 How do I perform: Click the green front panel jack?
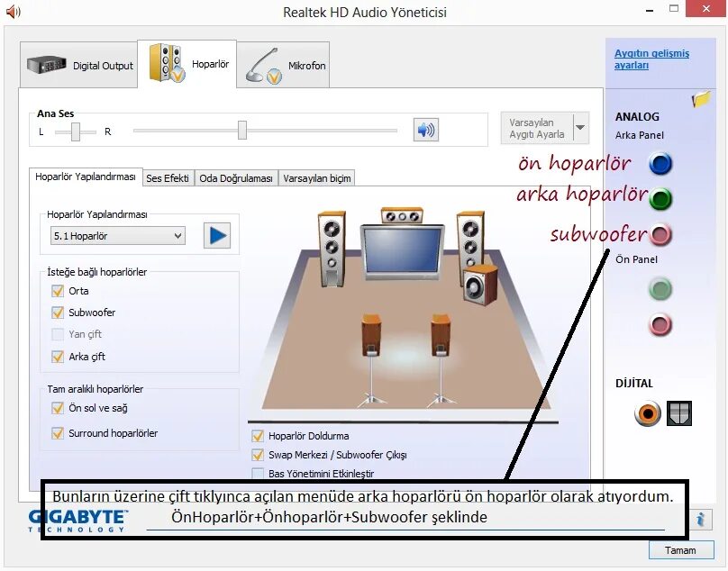click(660, 289)
